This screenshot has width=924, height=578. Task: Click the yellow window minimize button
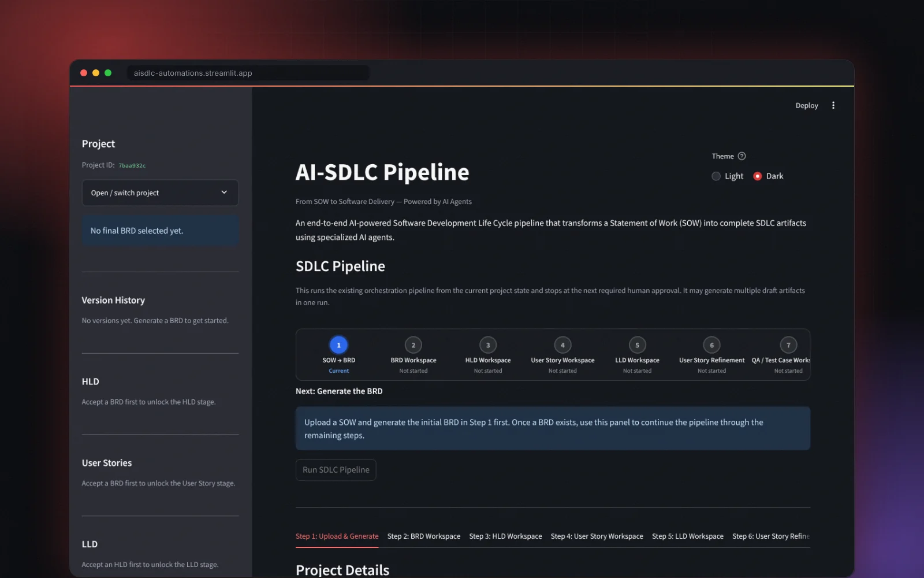96,73
